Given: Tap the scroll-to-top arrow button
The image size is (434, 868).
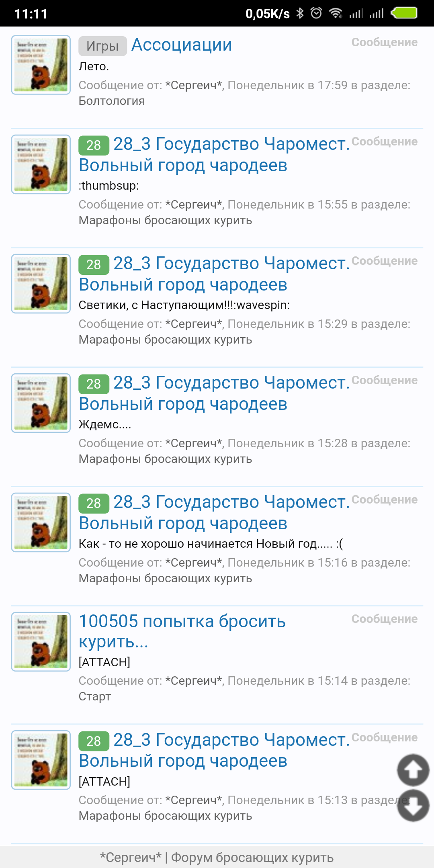Looking at the screenshot, I should [413, 770].
